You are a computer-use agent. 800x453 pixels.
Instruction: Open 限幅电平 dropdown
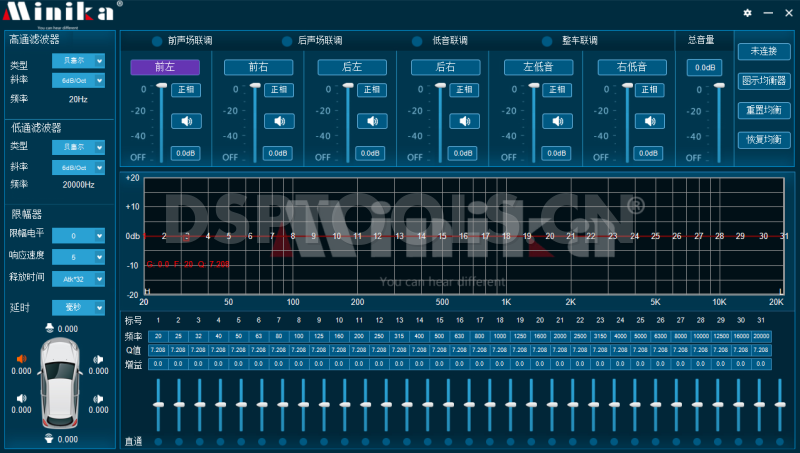pos(79,236)
